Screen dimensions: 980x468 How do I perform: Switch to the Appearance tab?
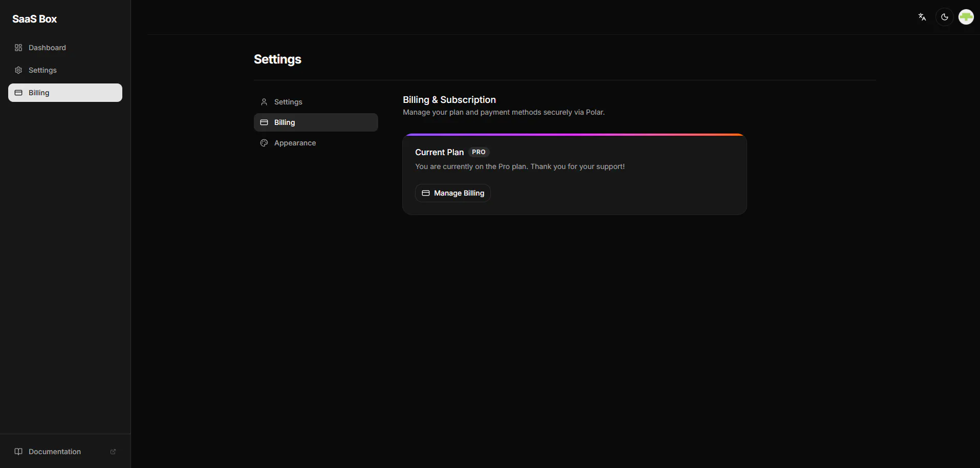(316, 143)
